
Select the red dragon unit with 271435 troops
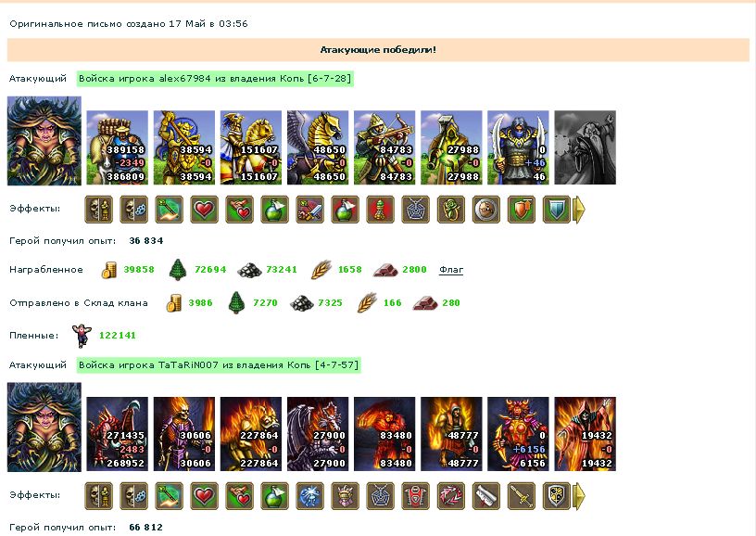click(117, 434)
